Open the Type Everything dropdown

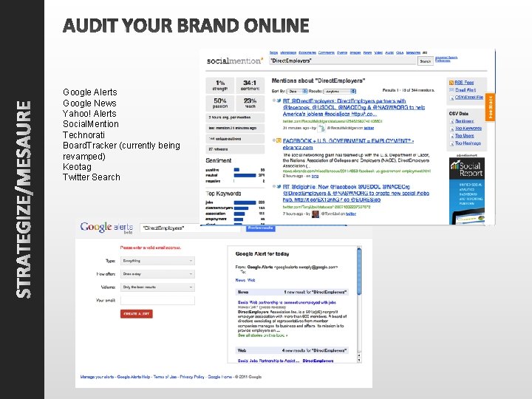click(157, 261)
